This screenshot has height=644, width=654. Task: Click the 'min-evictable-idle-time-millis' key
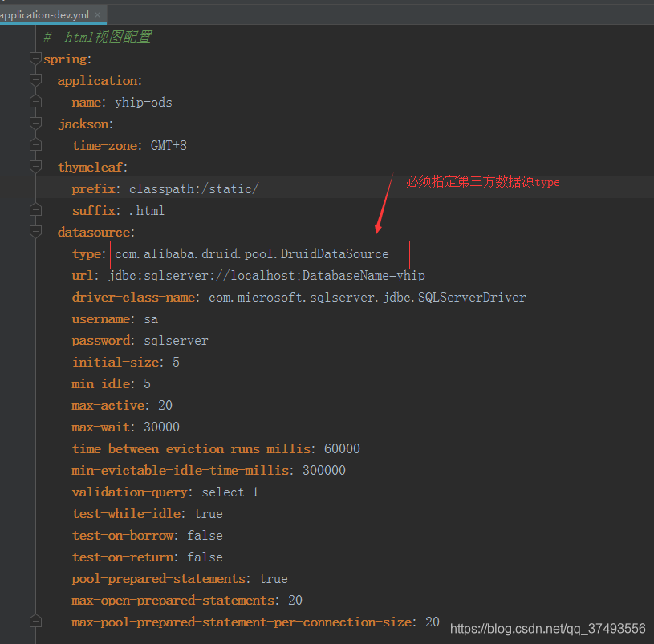[181, 471]
